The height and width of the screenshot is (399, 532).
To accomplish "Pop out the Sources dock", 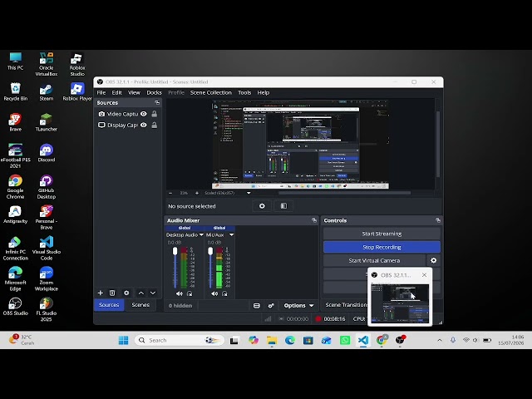I will [157, 102].
